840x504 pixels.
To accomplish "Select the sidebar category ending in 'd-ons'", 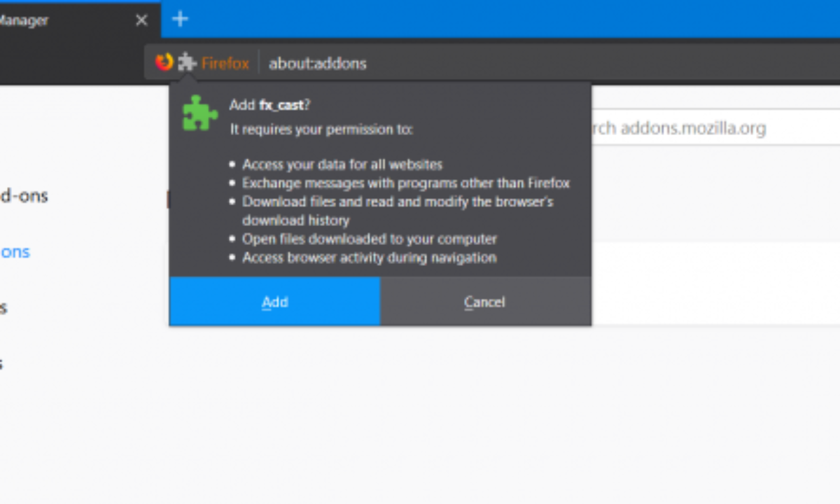I will pyautogui.click(x=24, y=196).
